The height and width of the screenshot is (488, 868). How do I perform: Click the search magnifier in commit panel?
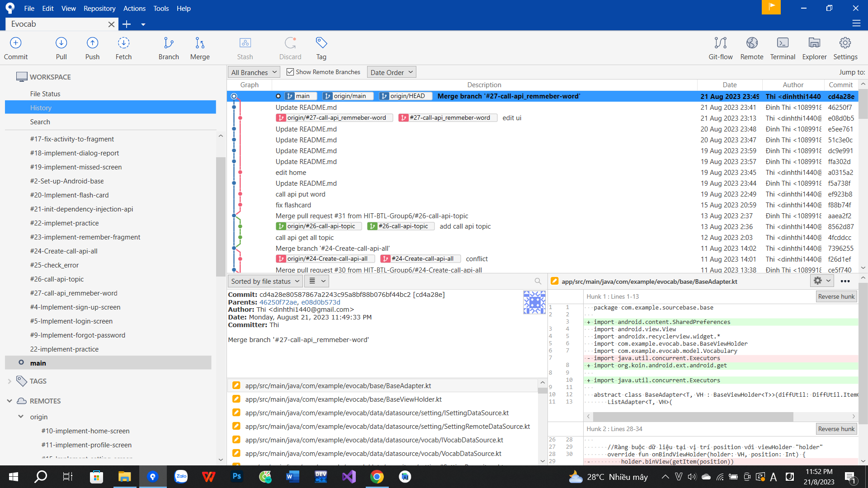tap(538, 281)
